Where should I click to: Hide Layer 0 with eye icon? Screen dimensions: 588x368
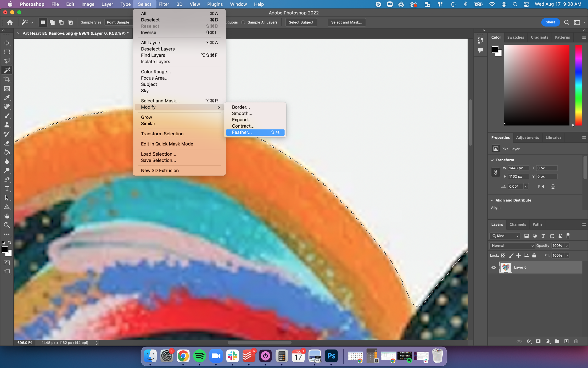tap(493, 267)
